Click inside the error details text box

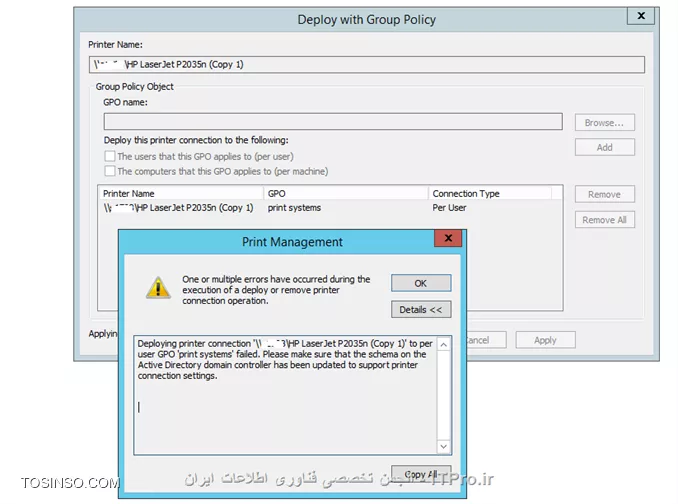[x=285, y=395]
